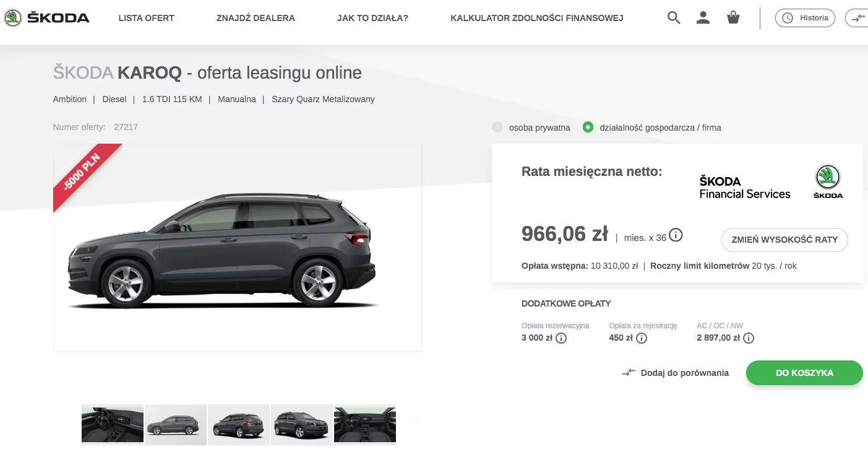Click the 966,06 zł monthly rate
The width and height of the screenshot is (868, 449).
tap(565, 234)
